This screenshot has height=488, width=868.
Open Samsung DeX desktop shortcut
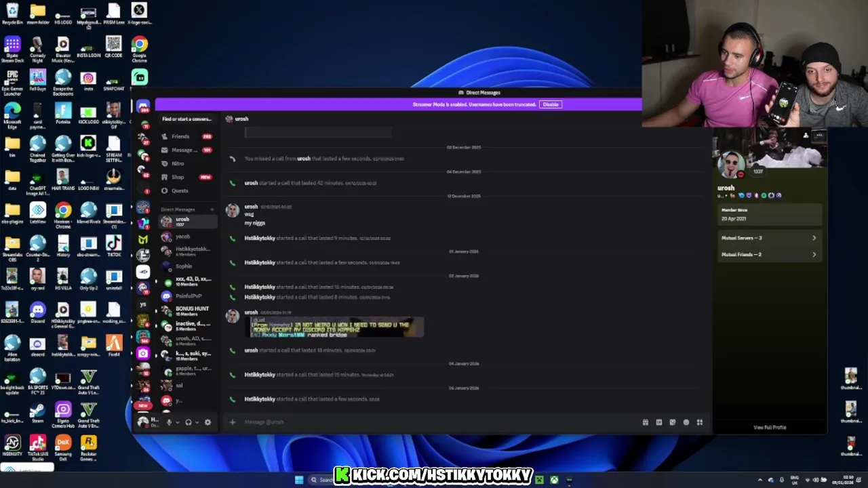[x=63, y=448]
